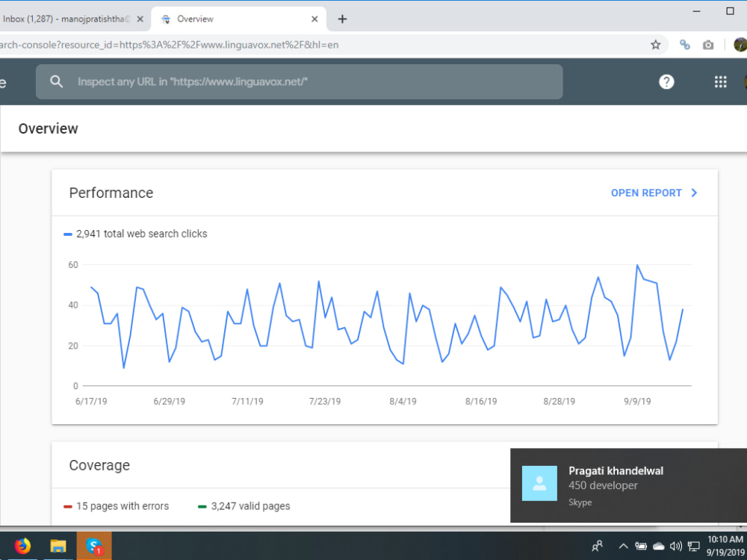Screen dimensions: 747x560
Task: Click the link extension icon in toolbar
Action: (x=684, y=45)
